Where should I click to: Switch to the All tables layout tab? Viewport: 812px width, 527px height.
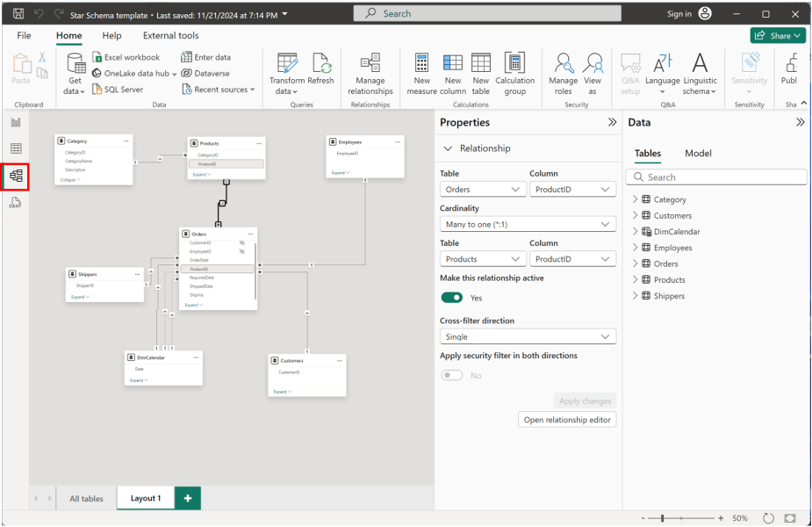pos(86,498)
